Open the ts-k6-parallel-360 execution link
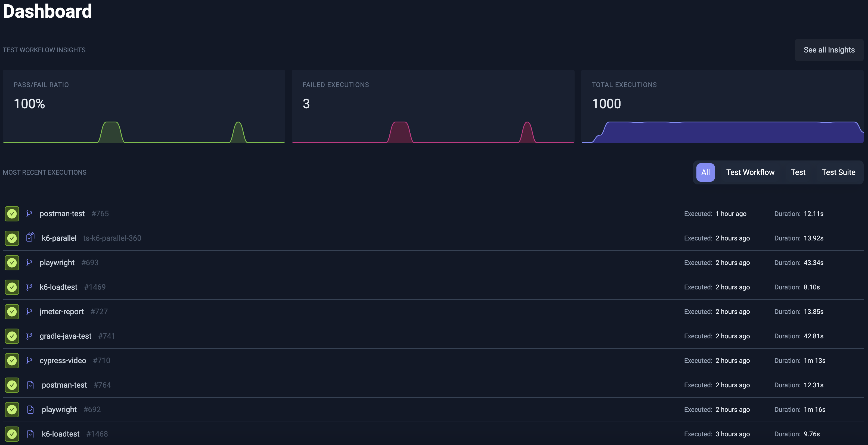Image resolution: width=868 pixels, height=445 pixels. [x=112, y=238]
